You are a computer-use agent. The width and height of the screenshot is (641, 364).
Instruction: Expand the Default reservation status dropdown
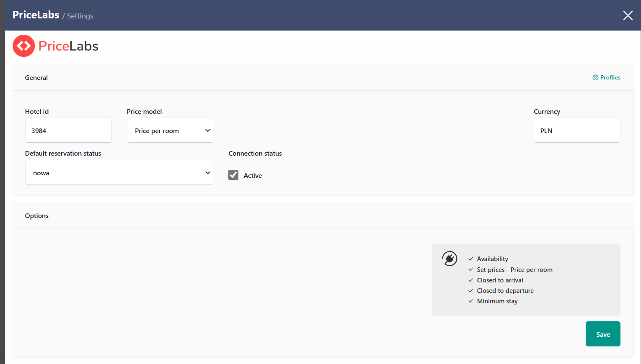119,172
